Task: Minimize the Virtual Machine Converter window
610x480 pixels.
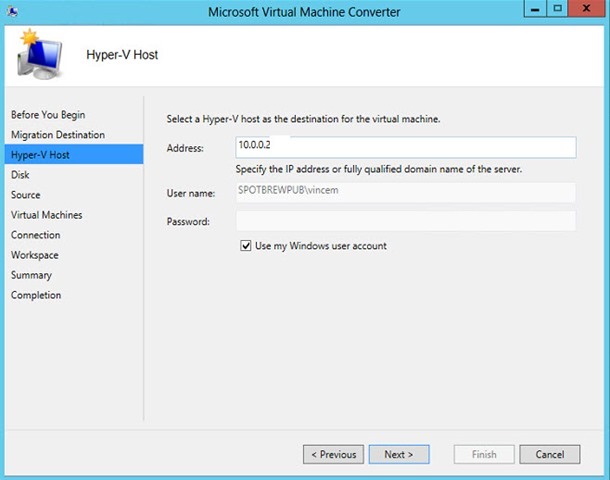Action: pyautogui.click(x=535, y=9)
